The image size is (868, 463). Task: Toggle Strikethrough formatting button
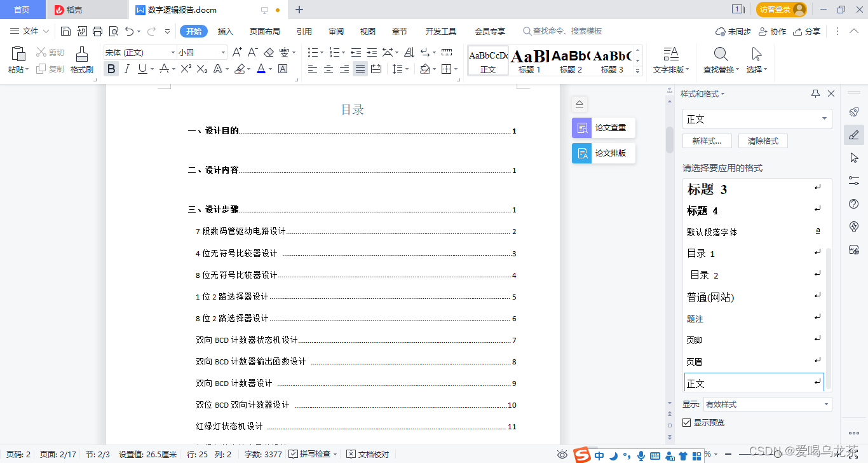[164, 69]
